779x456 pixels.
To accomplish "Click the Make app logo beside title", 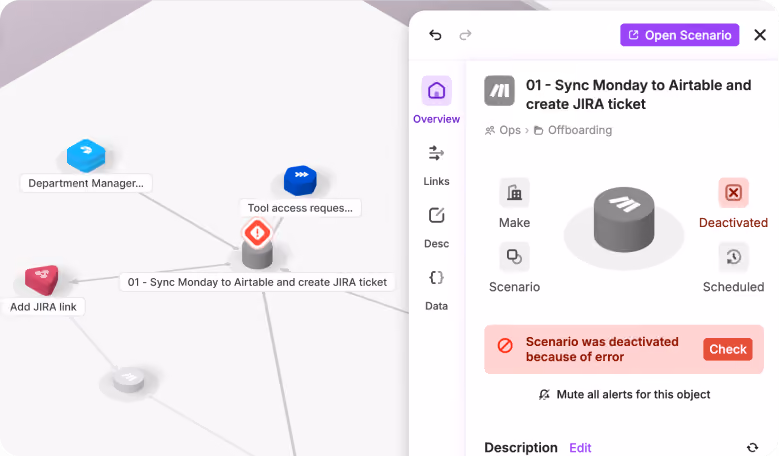I will click(x=499, y=90).
